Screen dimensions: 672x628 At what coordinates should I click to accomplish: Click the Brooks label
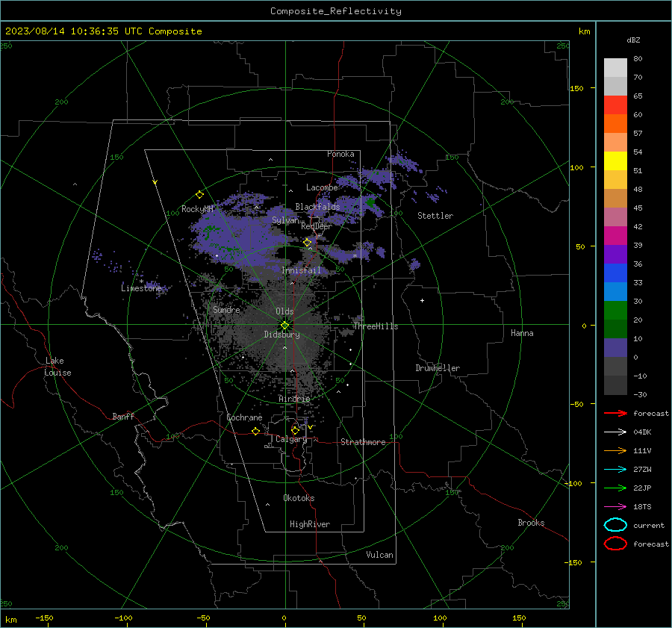pos(531,523)
